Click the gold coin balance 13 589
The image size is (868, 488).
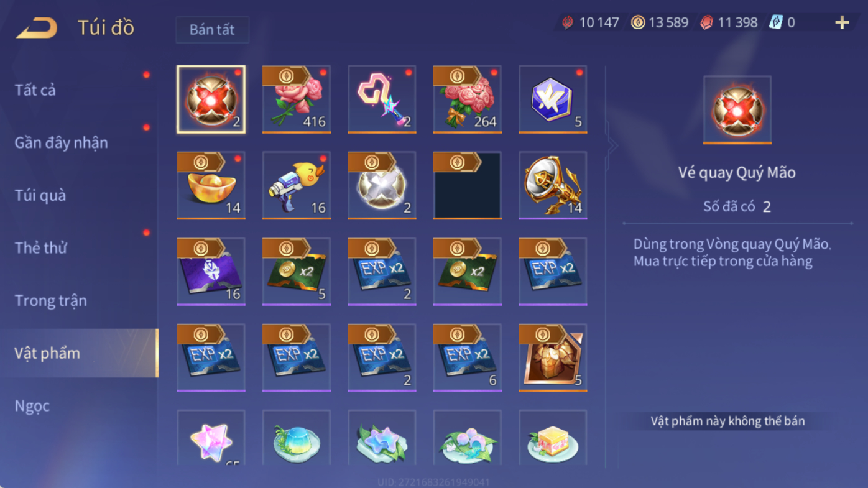pos(660,23)
